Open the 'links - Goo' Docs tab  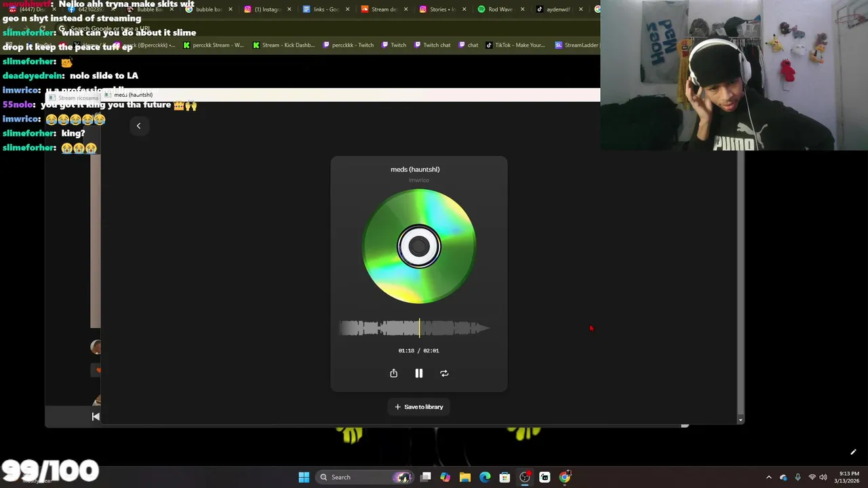tap(325, 9)
